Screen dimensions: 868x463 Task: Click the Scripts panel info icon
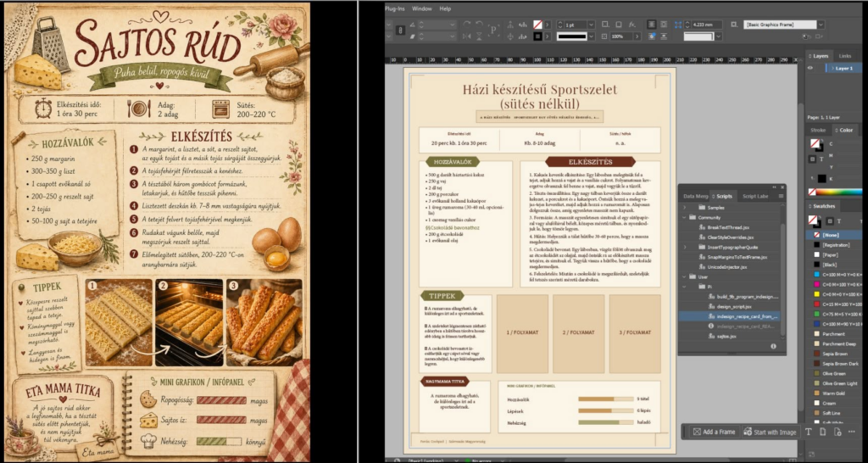tap(773, 346)
